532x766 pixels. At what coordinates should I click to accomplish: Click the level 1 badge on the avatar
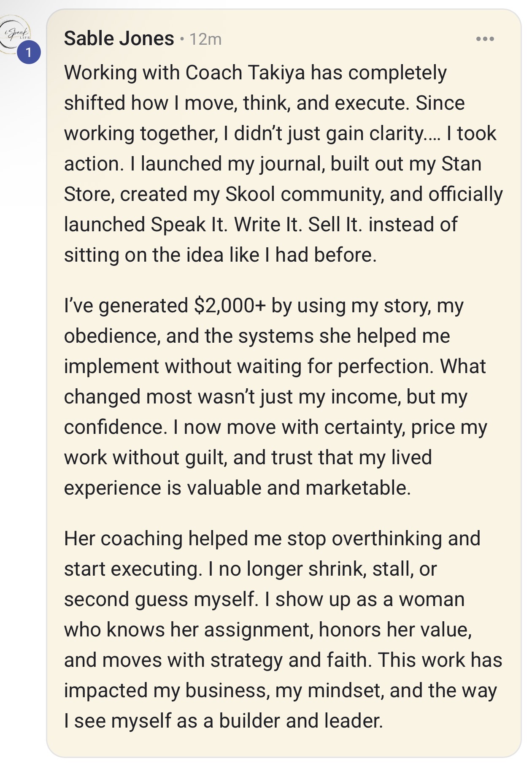pyautogui.click(x=29, y=53)
